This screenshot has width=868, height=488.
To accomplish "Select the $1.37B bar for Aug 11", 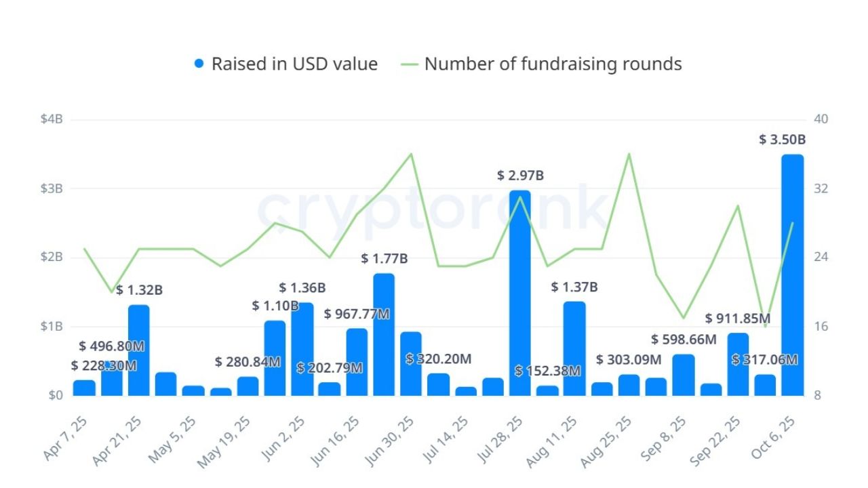I will click(574, 348).
